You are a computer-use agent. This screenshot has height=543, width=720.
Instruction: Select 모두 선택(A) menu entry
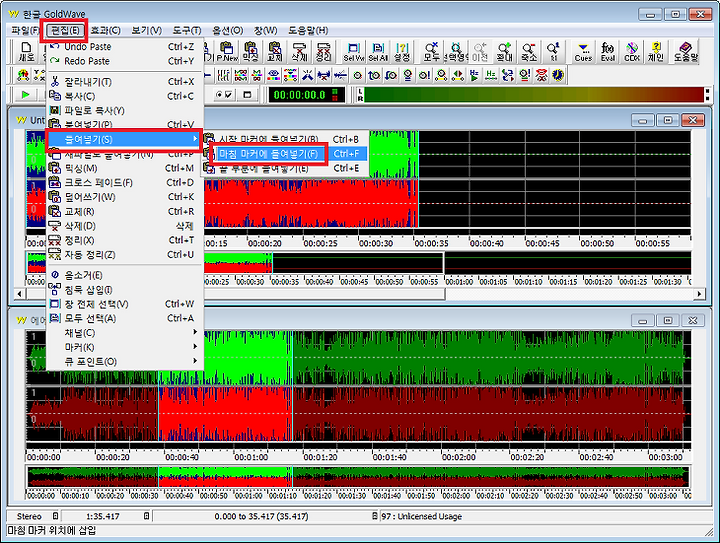click(125, 318)
